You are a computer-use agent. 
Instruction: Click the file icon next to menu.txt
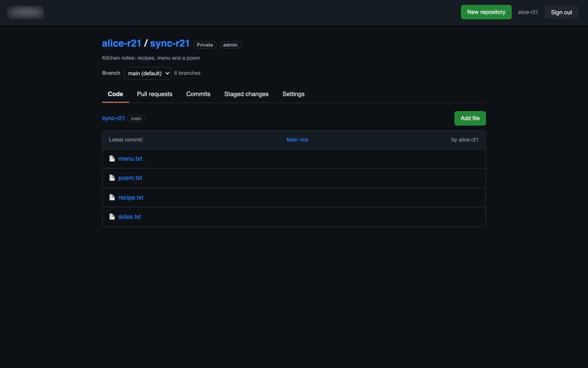[112, 159]
